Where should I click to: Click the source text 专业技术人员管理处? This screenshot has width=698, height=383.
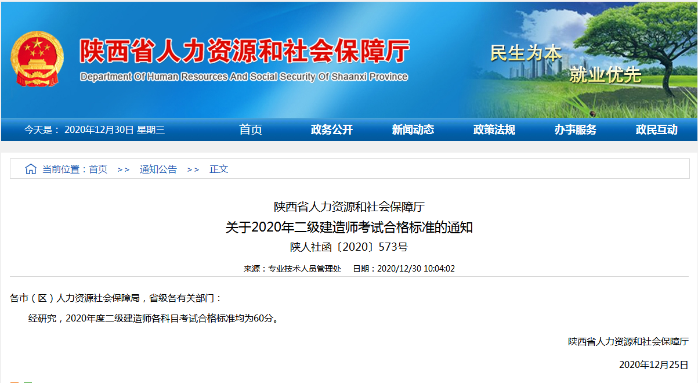tap(304, 269)
